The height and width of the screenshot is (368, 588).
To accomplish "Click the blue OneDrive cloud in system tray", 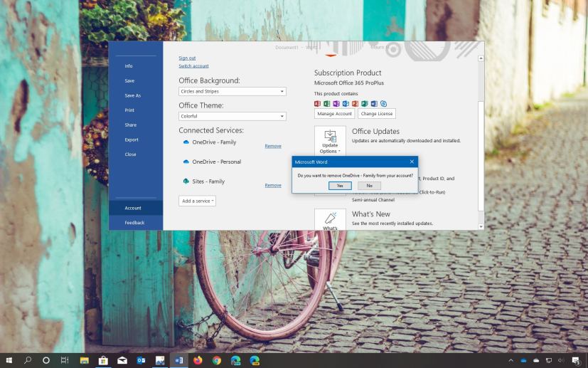I will coord(523,360).
